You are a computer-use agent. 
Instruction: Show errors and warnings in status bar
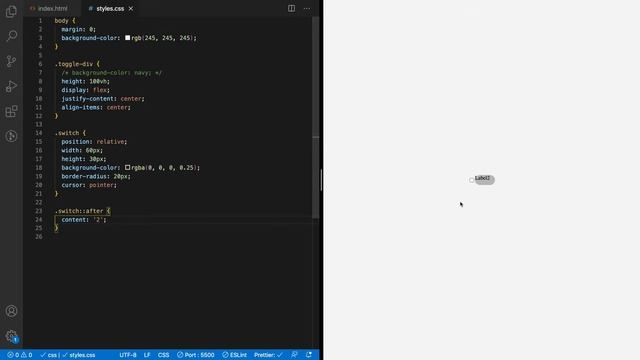click(20, 355)
